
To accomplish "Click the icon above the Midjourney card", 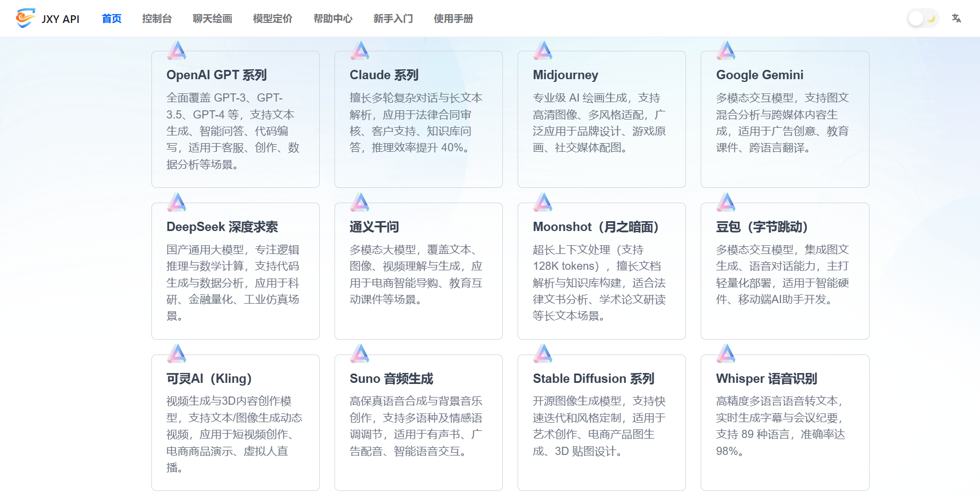I will (x=543, y=50).
